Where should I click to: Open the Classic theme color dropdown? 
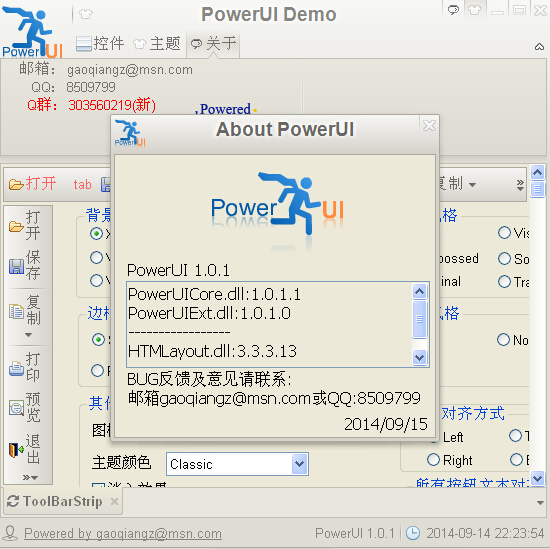299,464
